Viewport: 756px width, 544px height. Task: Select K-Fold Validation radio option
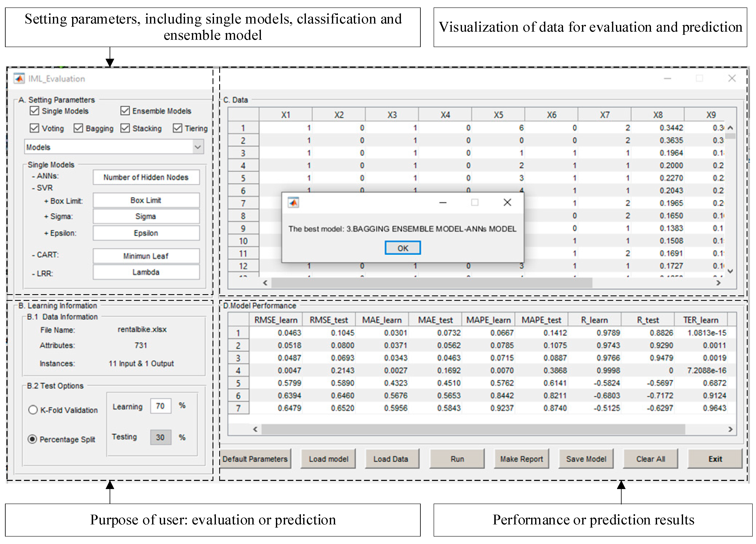pos(33,410)
